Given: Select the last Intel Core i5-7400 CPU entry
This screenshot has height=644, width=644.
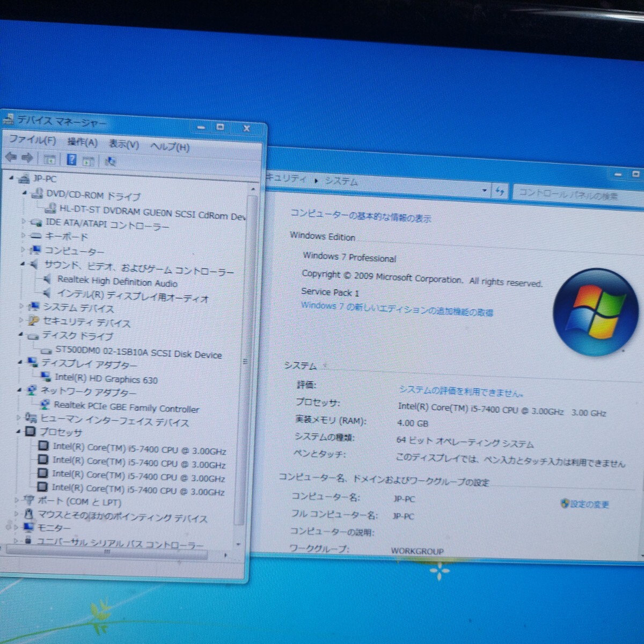Looking at the screenshot, I should [x=138, y=489].
